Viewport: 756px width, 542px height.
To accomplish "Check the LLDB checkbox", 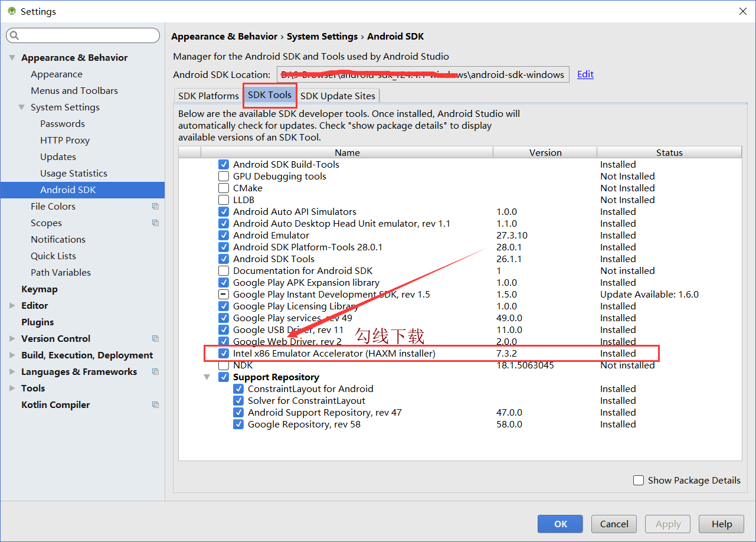I will (224, 200).
